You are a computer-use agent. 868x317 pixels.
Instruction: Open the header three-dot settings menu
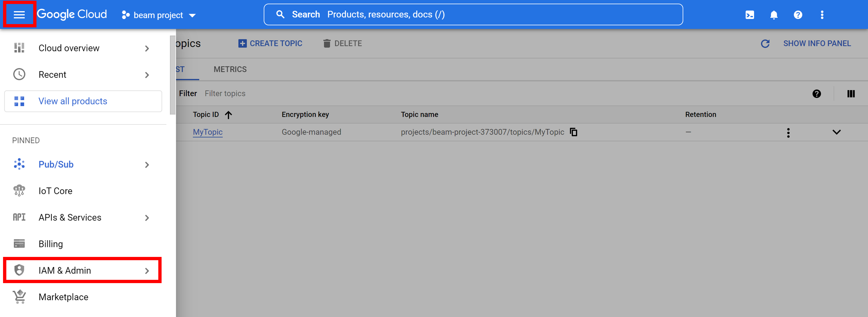coord(822,15)
